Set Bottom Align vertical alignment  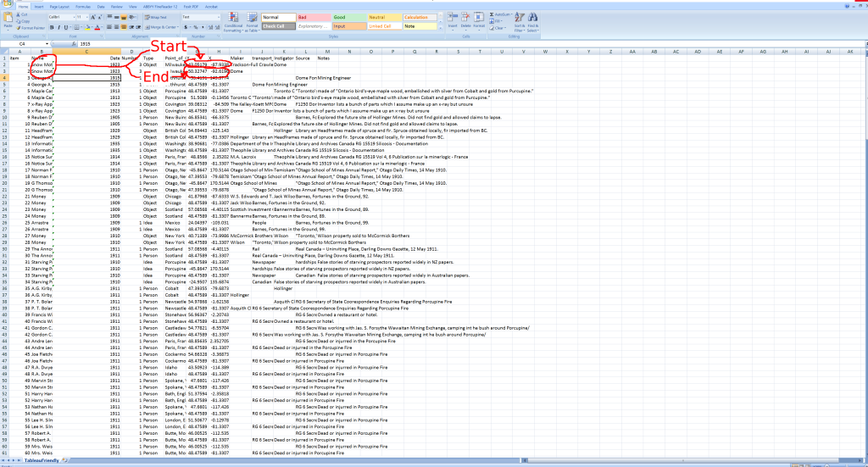(124, 17)
